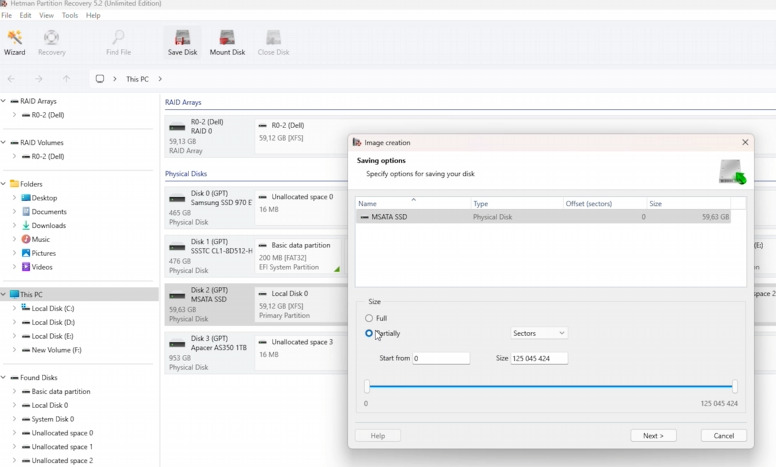
Task: Open the View menu
Action: click(47, 15)
